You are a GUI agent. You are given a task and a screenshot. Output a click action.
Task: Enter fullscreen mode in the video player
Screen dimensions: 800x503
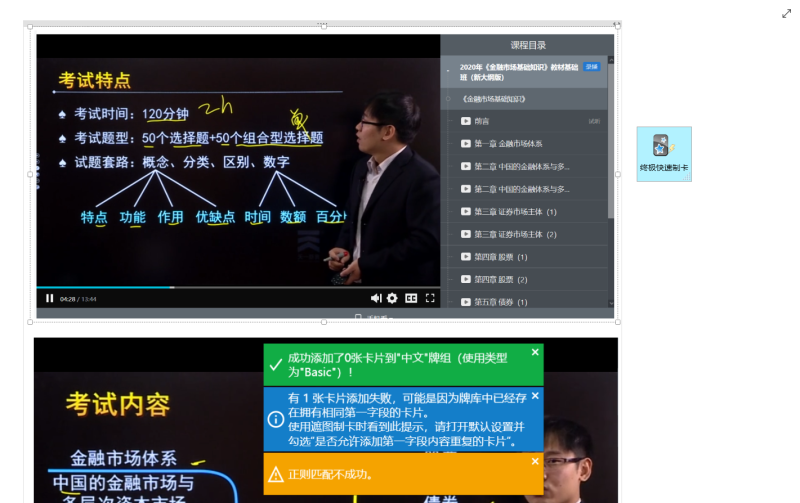coord(430,298)
